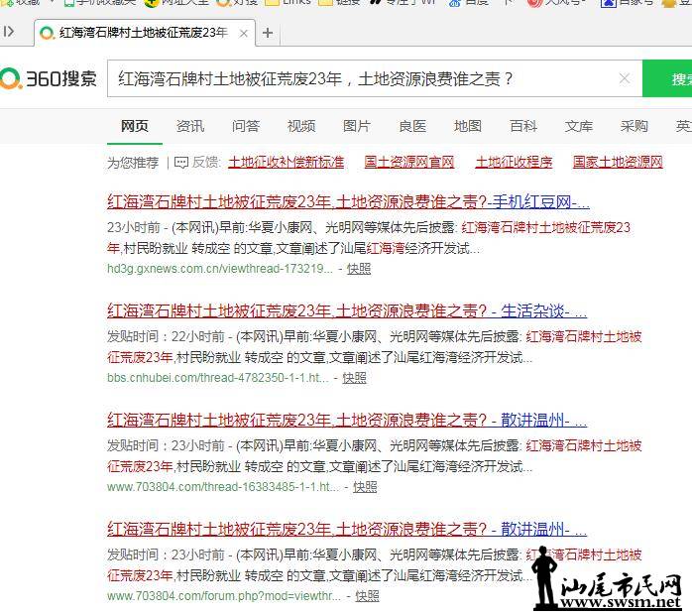Switch to the 视频 search tab
Screen dimensions: 692x616
click(x=301, y=126)
